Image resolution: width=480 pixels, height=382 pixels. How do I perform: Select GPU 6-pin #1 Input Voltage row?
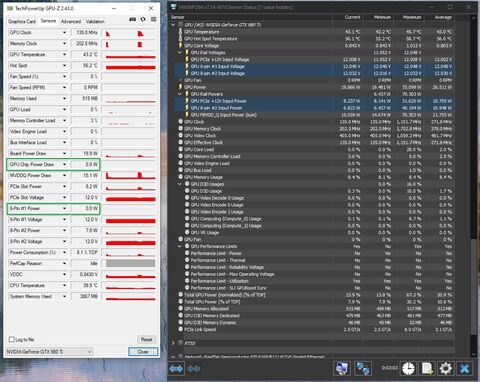pos(313,66)
